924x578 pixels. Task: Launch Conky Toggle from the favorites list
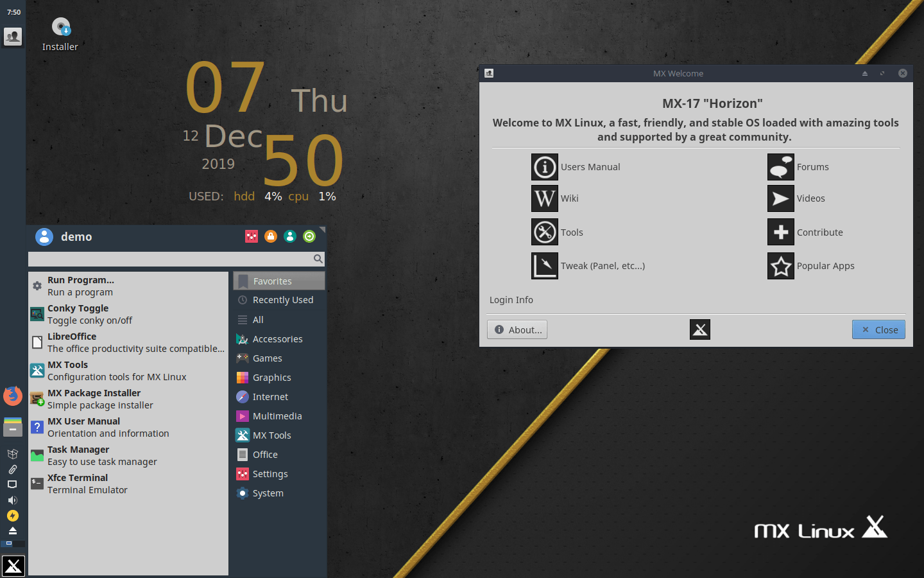coord(128,314)
